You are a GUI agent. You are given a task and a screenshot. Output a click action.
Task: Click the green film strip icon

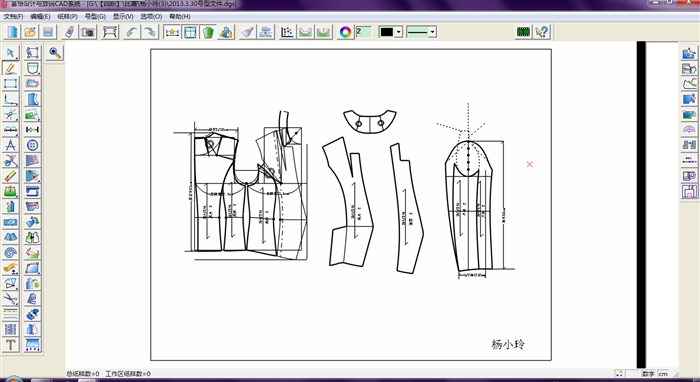click(523, 32)
